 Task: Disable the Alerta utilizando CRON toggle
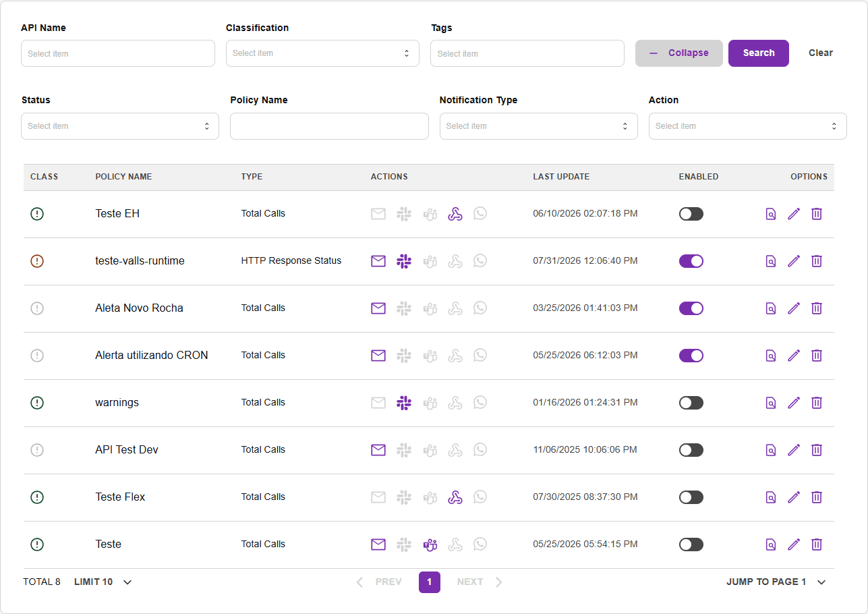[691, 356]
